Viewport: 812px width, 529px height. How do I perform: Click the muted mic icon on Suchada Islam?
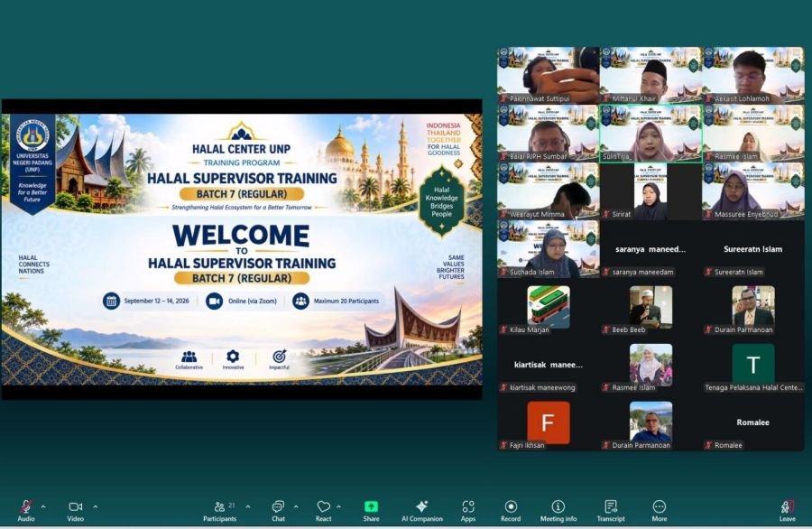tap(503, 272)
